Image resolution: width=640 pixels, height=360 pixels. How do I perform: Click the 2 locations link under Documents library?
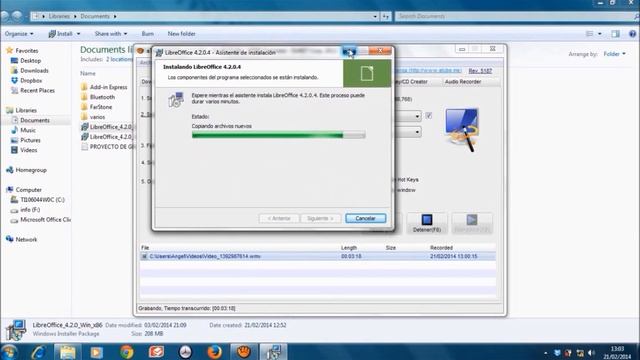pos(119,60)
